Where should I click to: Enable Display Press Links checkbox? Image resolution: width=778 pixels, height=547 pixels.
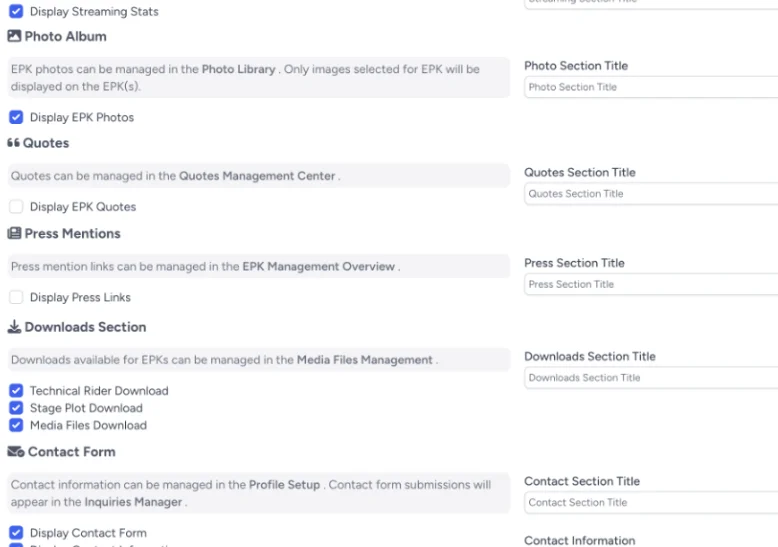coord(16,297)
